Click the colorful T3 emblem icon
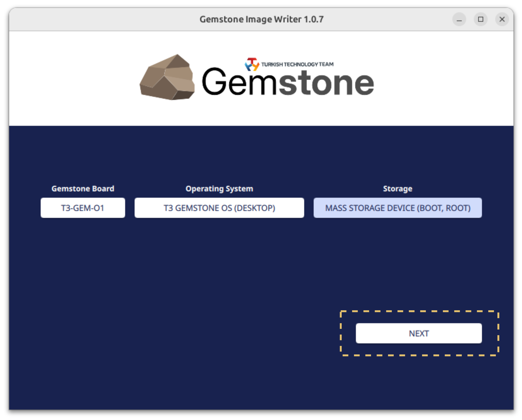The height and width of the screenshot is (420, 522). coord(252,64)
